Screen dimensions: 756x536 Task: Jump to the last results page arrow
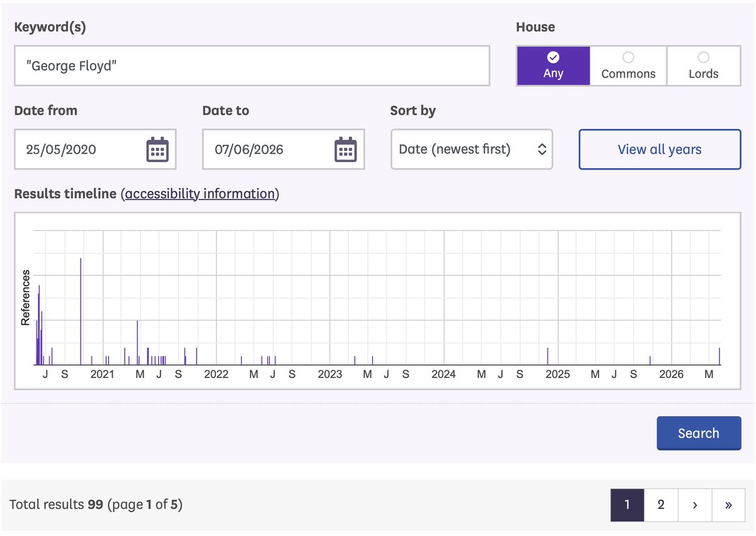pyautogui.click(x=728, y=505)
